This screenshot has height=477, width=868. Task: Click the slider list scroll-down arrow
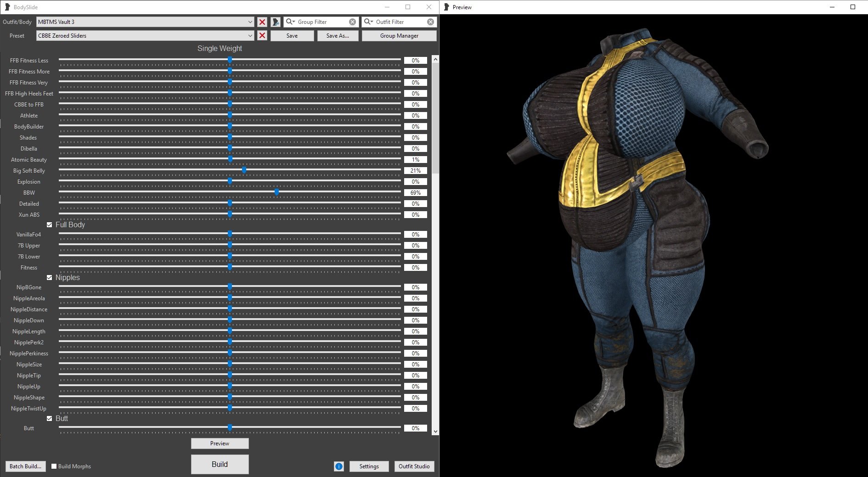coord(435,432)
